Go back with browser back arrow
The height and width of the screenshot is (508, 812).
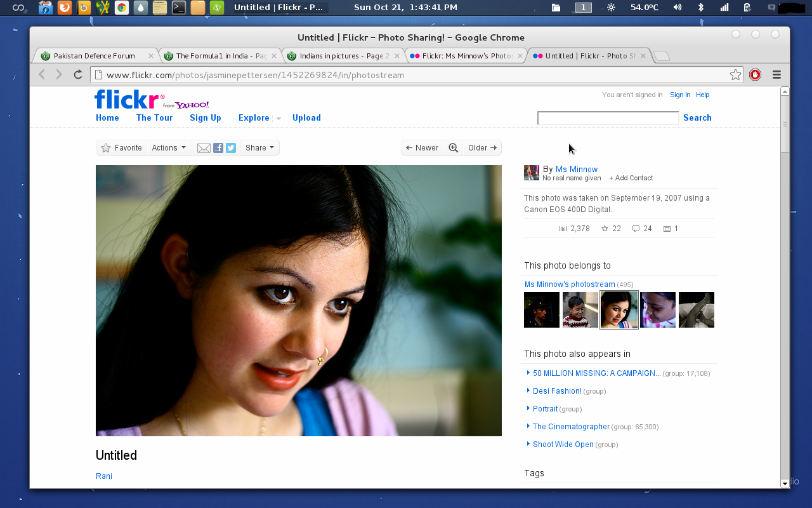tap(42, 75)
